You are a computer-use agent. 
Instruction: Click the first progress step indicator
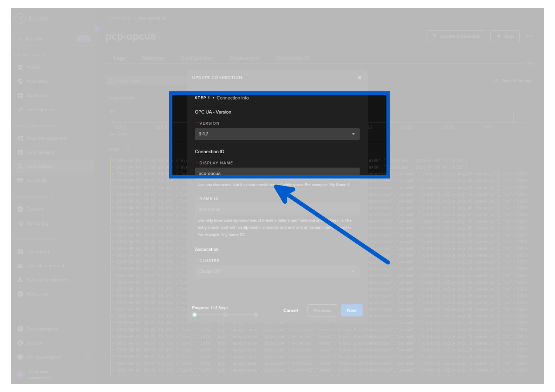point(195,315)
